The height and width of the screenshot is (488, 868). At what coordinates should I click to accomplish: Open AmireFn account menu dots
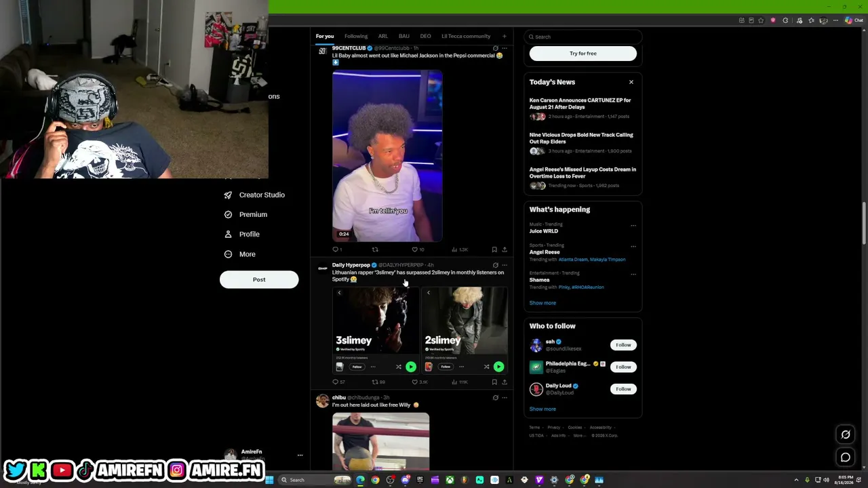pos(300,455)
